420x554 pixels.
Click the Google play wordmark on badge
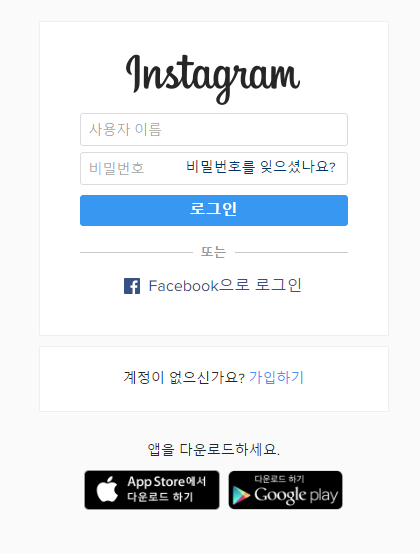[296, 495]
